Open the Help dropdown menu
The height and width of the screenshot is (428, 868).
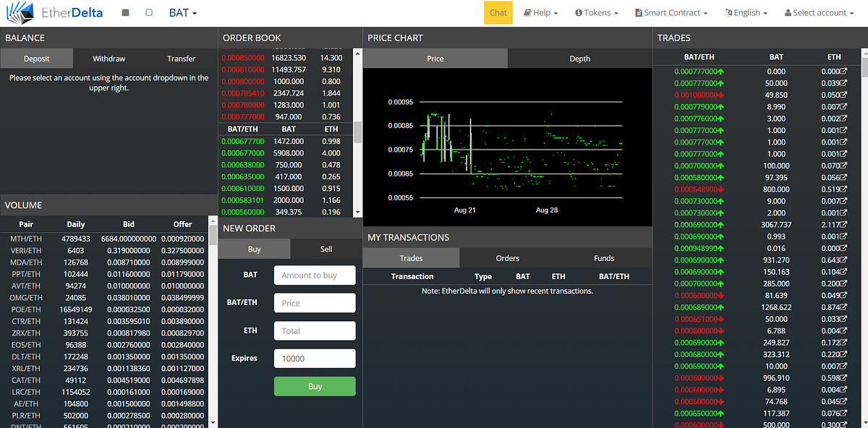click(x=541, y=12)
